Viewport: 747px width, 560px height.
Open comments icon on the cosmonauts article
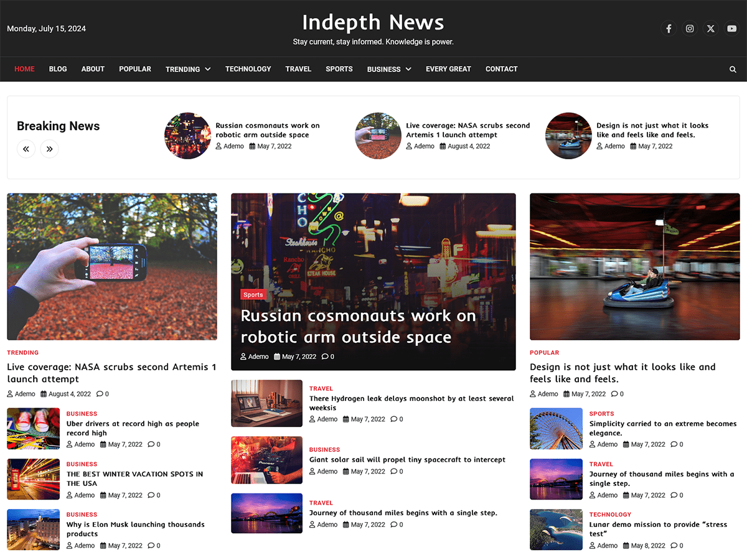point(324,357)
